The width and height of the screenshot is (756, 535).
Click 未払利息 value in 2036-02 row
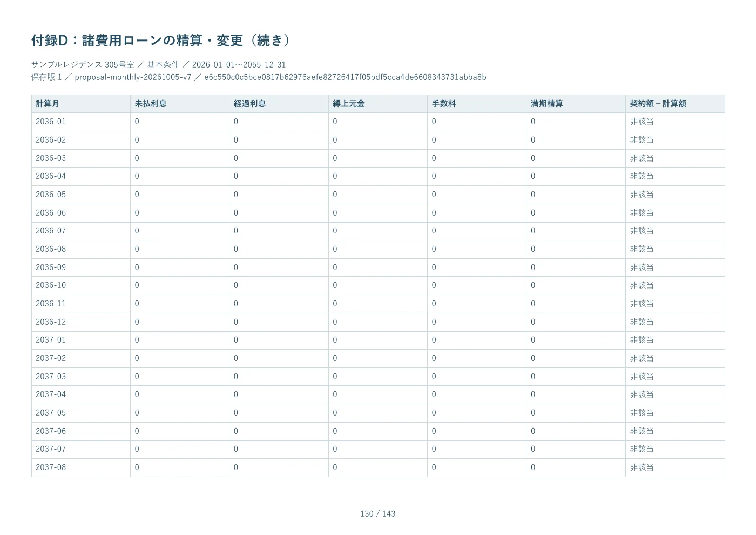[x=137, y=140]
